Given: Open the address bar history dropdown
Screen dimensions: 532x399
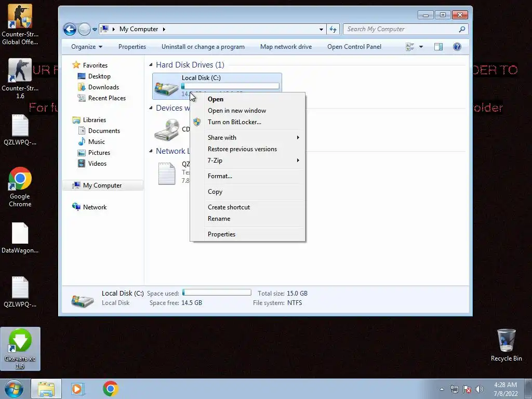Looking at the screenshot, I should [321, 29].
